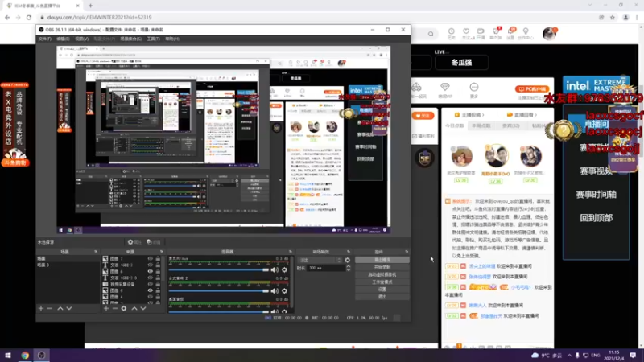Click the 更多 circle icon in gift bar
Image resolution: width=644 pixels, height=362 pixels.
[474, 87]
